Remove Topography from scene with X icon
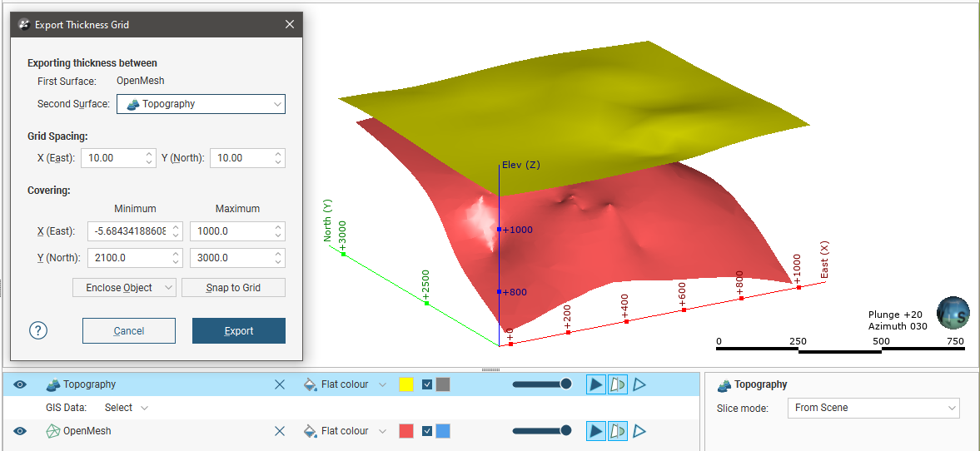The width and height of the screenshot is (980, 451). pyautogui.click(x=280, y=384)
